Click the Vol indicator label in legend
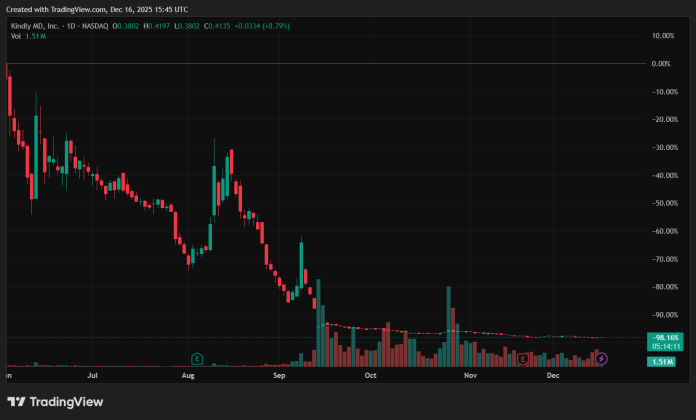Screen dimensions: 696x420 pos(16,36)
